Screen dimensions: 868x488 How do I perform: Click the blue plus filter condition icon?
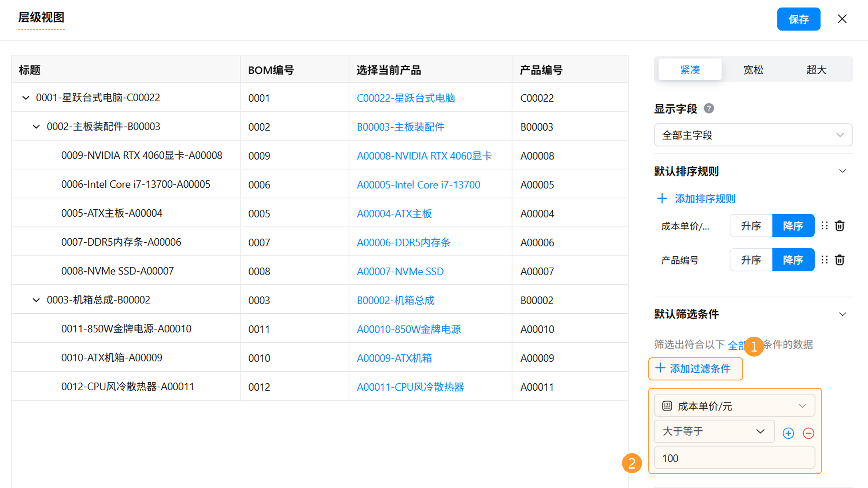[788, 433]
